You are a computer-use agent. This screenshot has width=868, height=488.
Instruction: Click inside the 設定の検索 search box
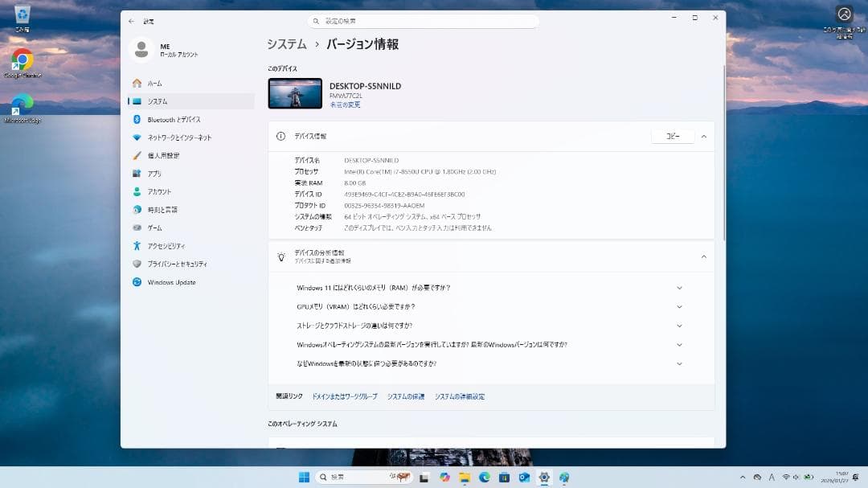point(424,21)
